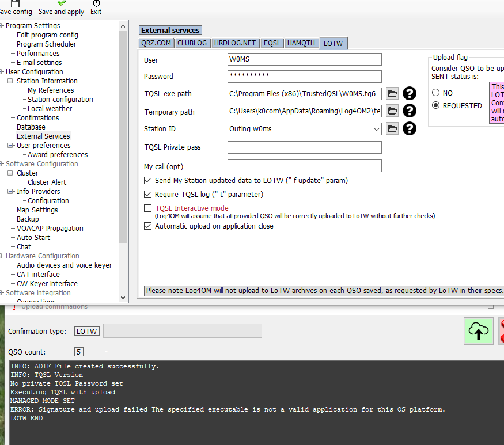
Task: Open Confirmations settings
Action: [37, 118]
